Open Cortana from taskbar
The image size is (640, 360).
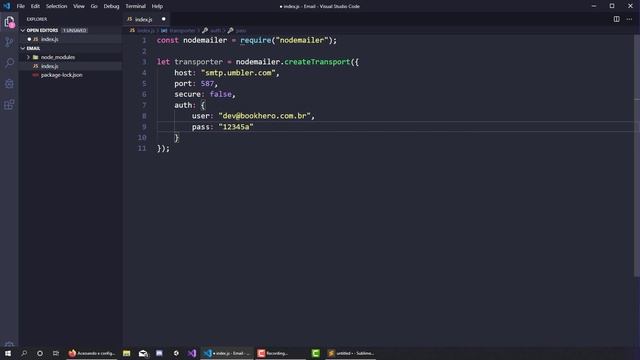(40, 353)
